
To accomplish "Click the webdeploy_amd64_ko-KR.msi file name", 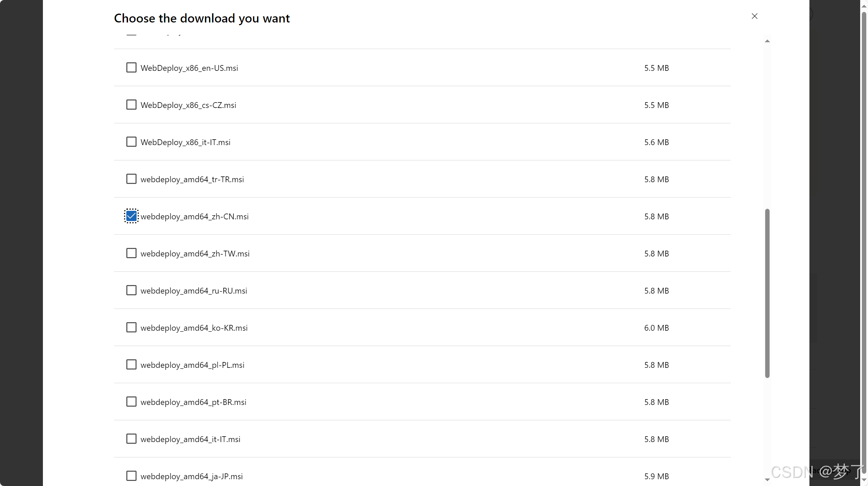I will pyautogui.click(x=194, y=328).
